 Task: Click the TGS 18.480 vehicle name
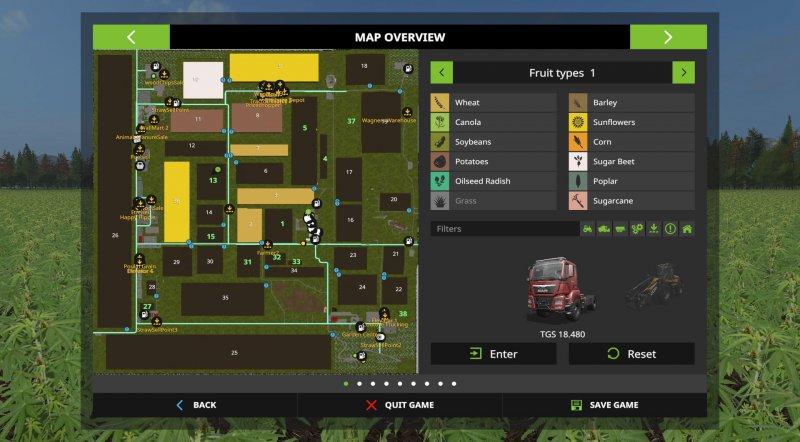coord(563,334)
